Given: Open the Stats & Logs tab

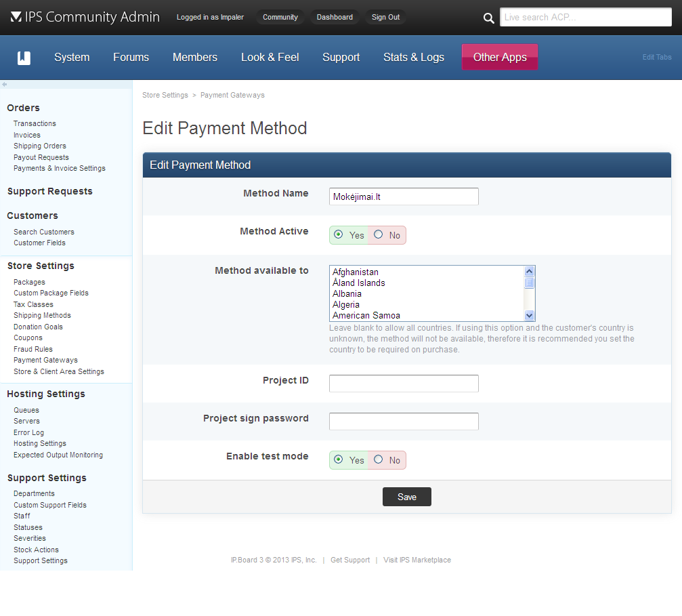Looking at the screenshot, I should 414,57.
